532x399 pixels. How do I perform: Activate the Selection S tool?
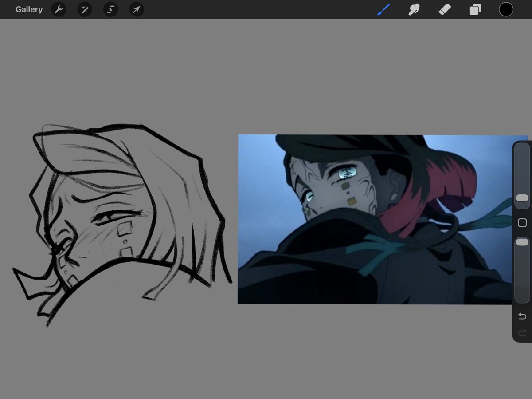click(110, 9)
